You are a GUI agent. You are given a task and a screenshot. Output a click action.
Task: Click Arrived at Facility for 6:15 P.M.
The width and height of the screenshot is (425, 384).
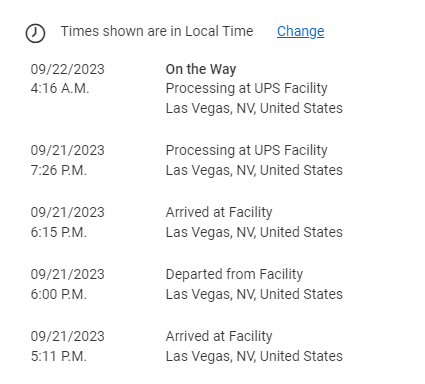[x=219, y=213]
